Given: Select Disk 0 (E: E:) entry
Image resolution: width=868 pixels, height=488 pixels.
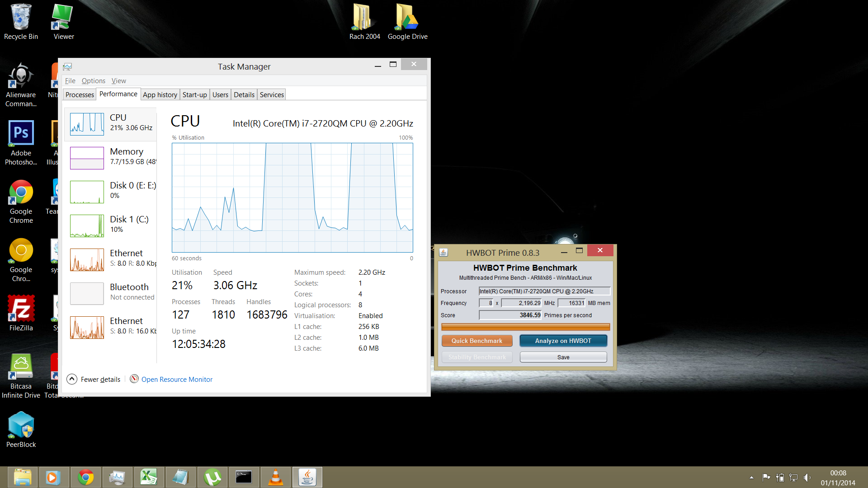Looking at the screenshot, I should [x=111, y=192].
